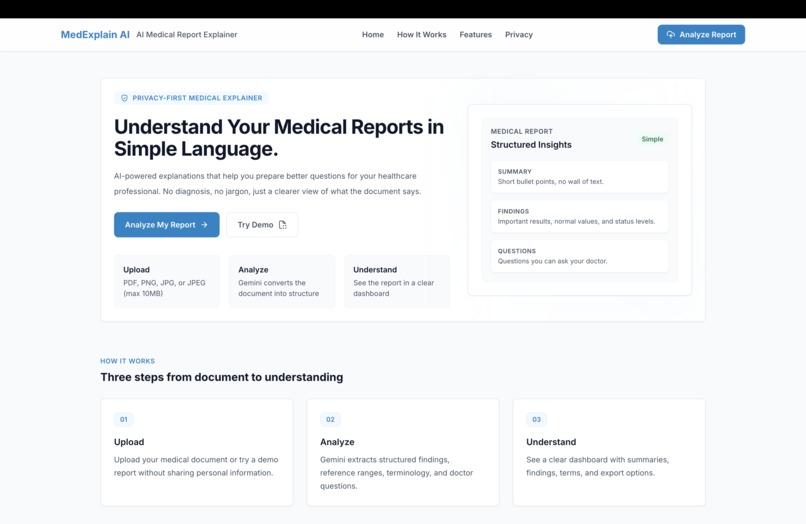Click 'Gemini extracts structured findings' description
The image size is (806, 524).
tap(396, 473)
